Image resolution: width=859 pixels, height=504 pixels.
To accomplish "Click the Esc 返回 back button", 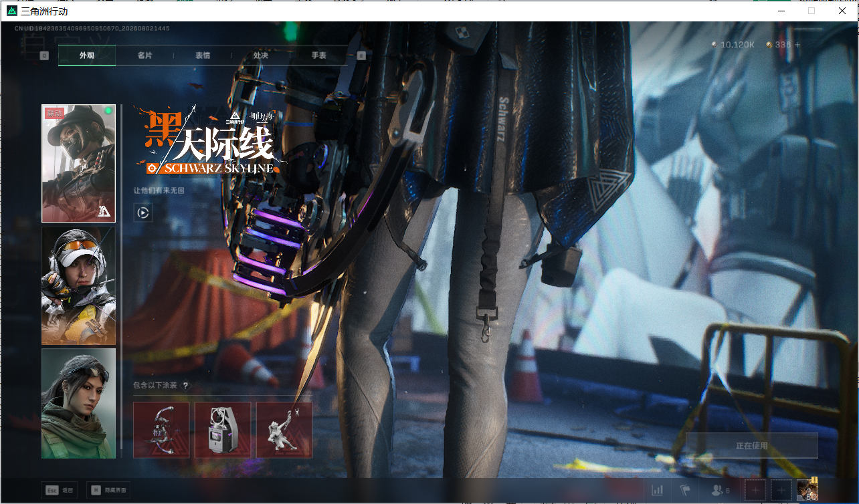I will [x=59, y=490].
